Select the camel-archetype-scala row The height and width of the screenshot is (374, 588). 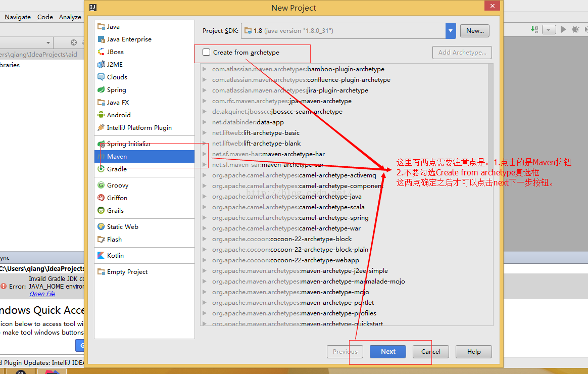[x=345, y=207]
